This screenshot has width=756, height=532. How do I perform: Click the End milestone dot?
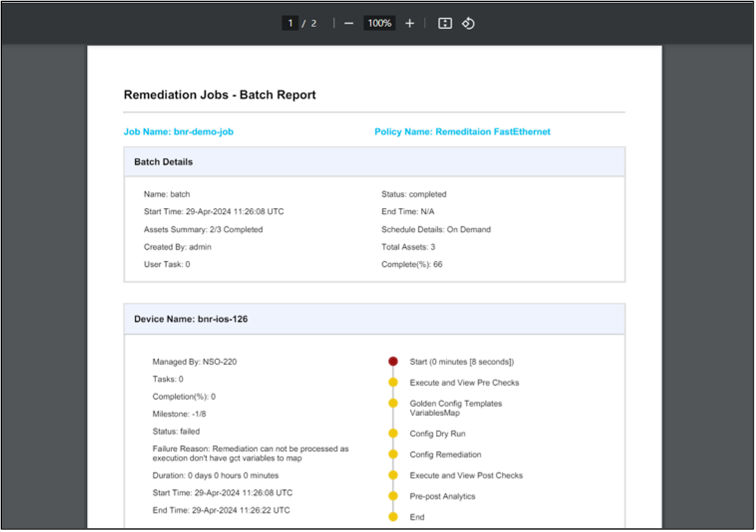393,517
